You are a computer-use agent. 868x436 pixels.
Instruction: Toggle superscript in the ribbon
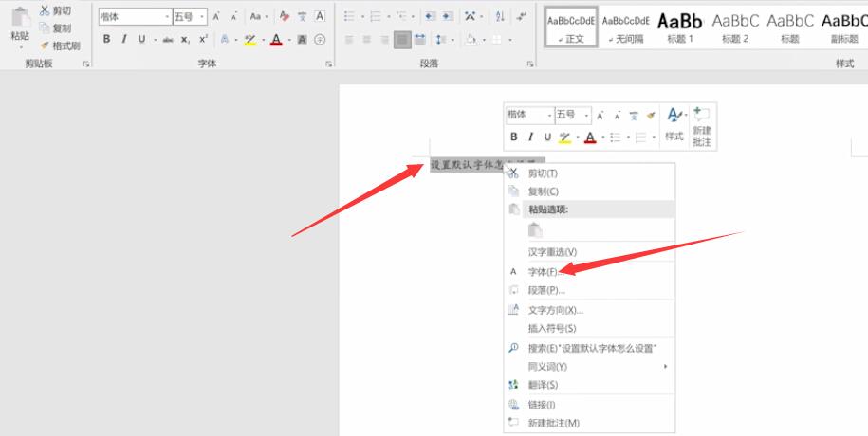click(x=203, y=40)
